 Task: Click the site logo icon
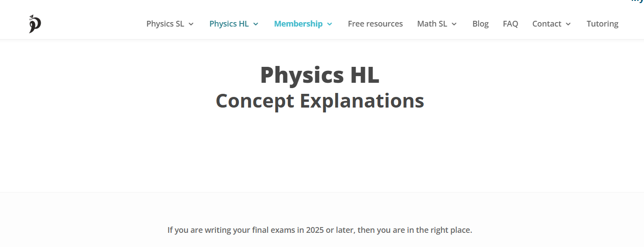tap(35, 24)
